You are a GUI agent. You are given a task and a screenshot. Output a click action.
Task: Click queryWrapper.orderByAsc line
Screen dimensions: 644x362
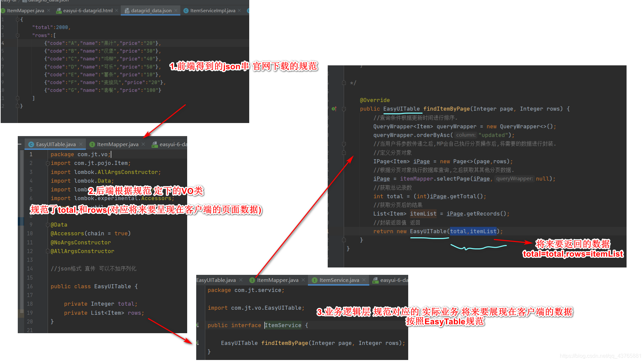pos(444,135)
